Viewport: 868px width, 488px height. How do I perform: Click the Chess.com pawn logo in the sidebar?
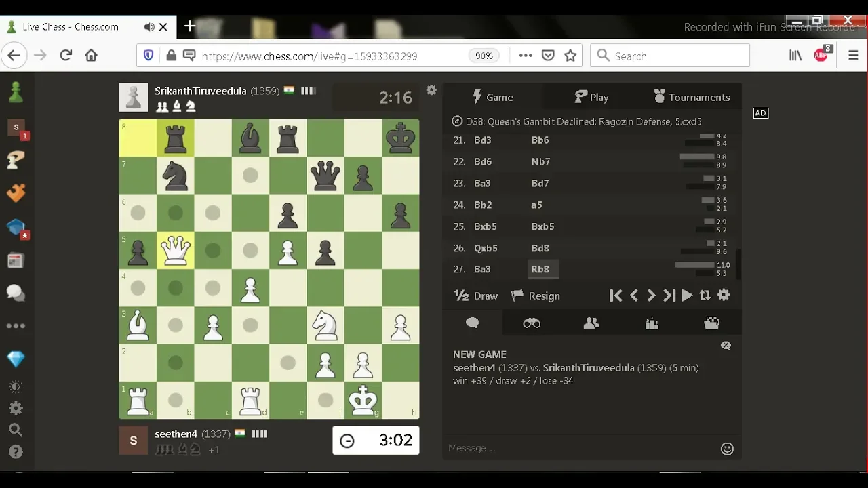[16, 92]
